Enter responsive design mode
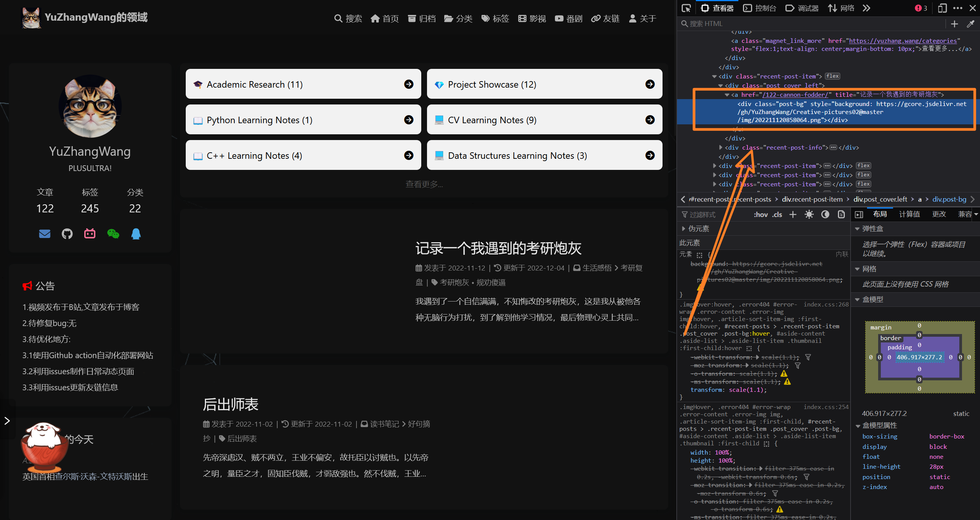This screenshot has height=520, width=980. click(942, 8)
